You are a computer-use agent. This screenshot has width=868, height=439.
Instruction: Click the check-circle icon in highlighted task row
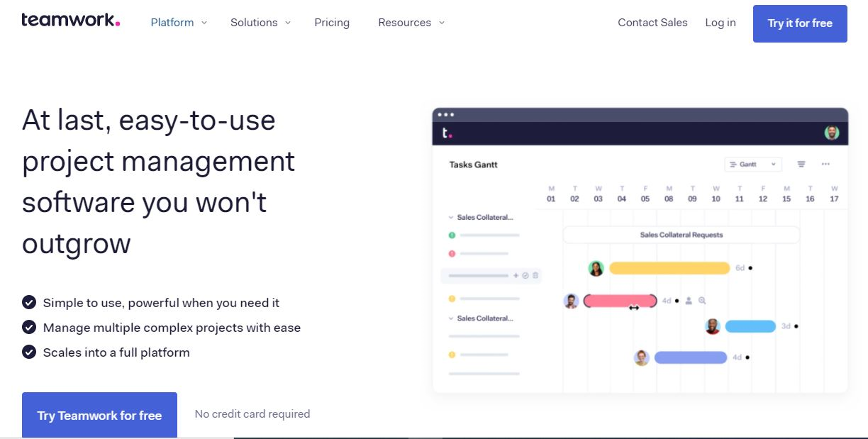point(525,275)
